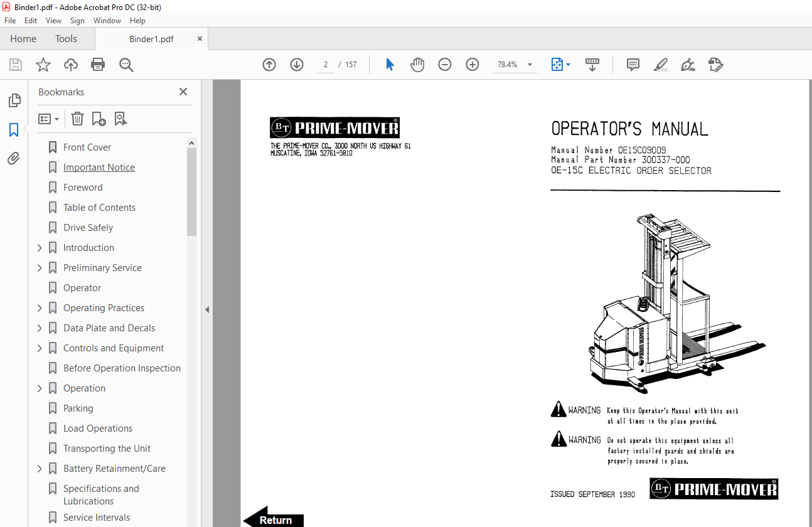Go to the Service Intervals bookmark

[97, 518]
